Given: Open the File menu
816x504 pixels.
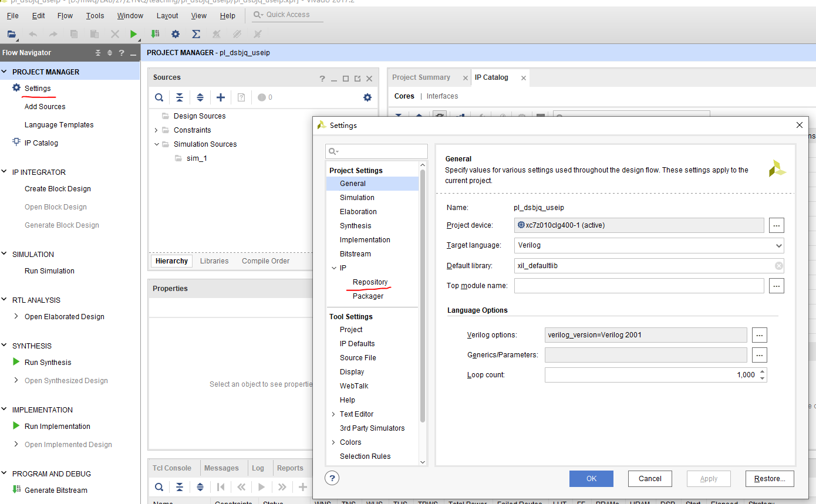Looking at the screenshot, I should click(x=12, y=16).
